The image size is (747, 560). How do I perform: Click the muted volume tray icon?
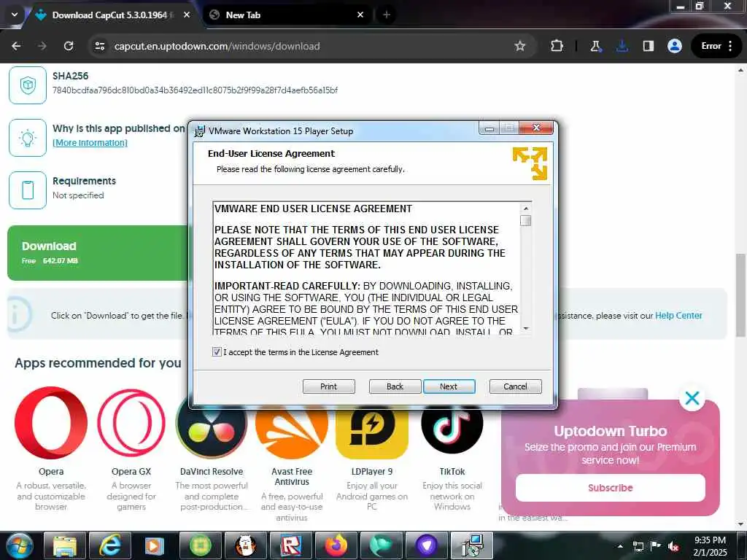tap(673, 546)
